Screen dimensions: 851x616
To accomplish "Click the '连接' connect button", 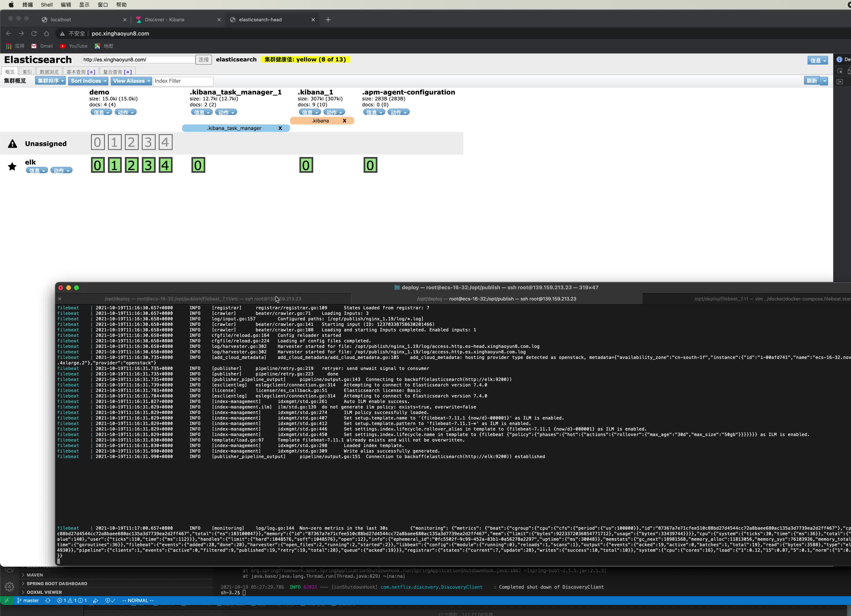I will pos(203,59).
